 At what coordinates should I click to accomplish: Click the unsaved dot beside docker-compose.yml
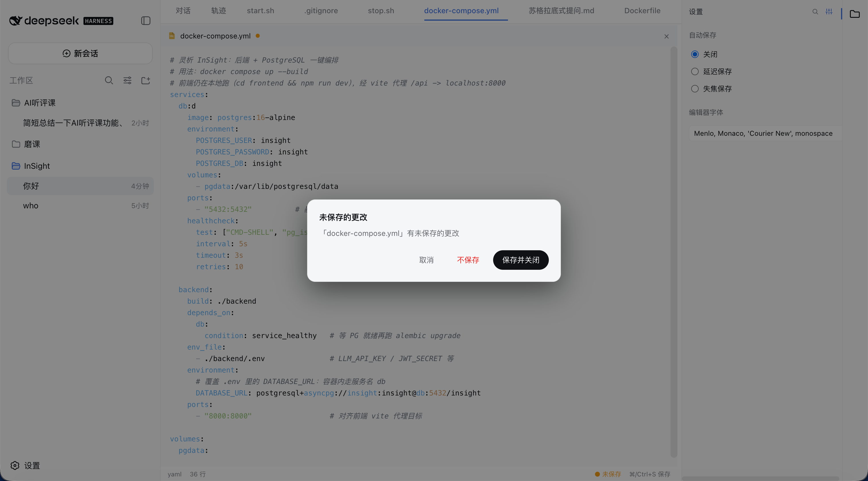tap(257, 35)
